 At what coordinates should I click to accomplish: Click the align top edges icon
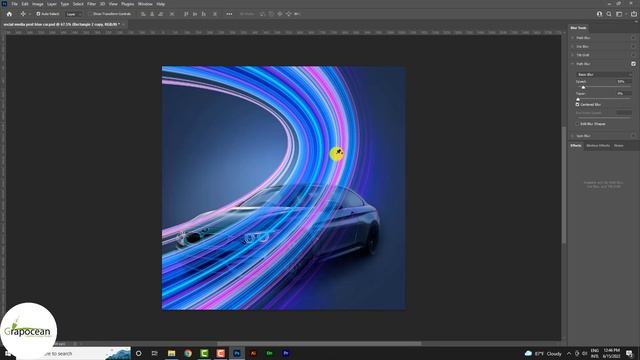click(186, 14)
